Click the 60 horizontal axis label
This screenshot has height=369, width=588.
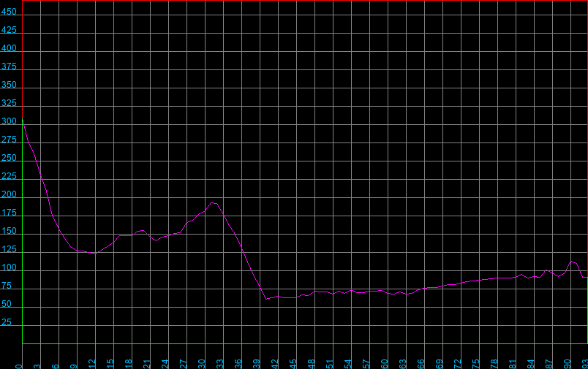[385, 364]
